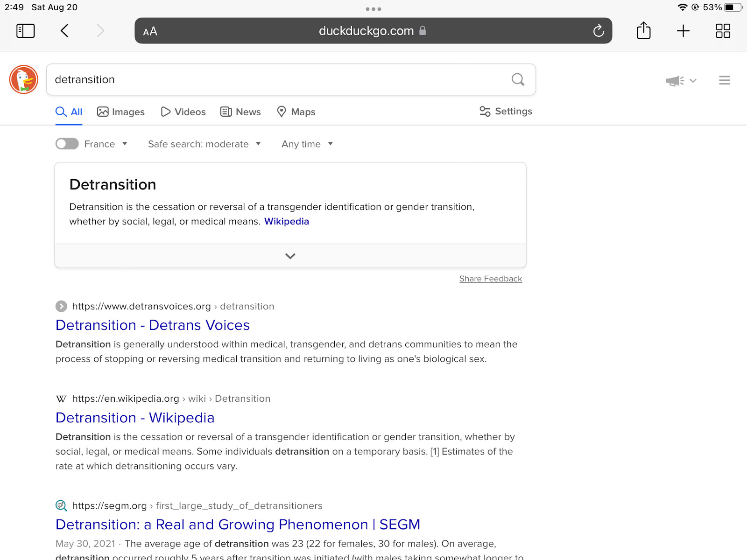The height and width of the screenshot is (560, 747).
Task: Open the Safari sidebar panel
Action: point(26,31)
